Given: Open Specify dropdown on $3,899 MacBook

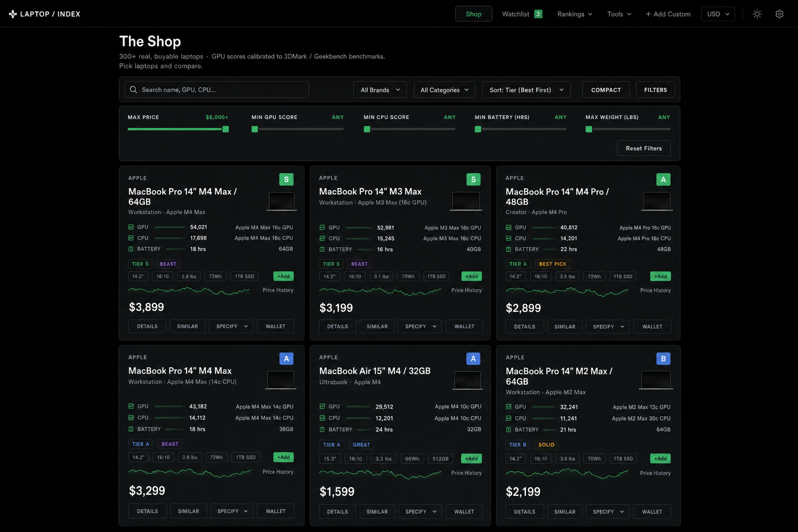Looking at the screenshot, I should click(x=231, y=326).
